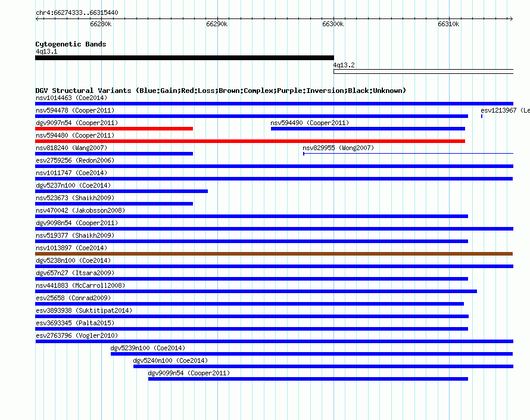Open the nsv594490 (Cooper2011) variant label
The height and width of the screenshot is (420, 530).
click(x=310, y=123)
